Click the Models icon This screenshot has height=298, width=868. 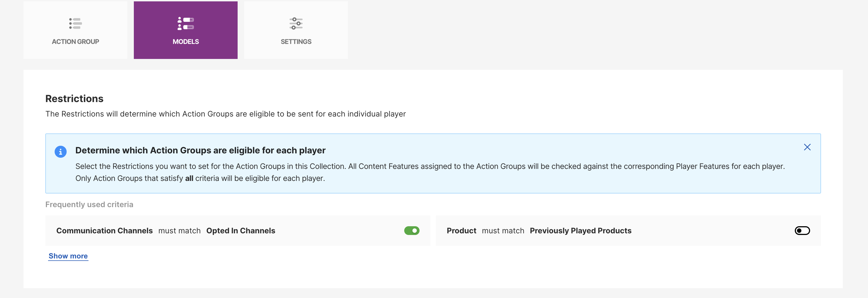186,23
